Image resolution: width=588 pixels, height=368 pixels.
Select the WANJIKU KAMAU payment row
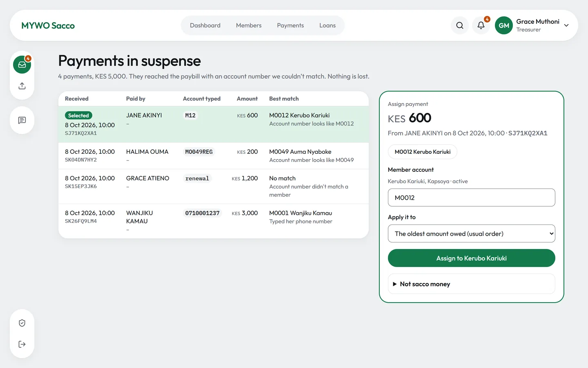(214, 221)
